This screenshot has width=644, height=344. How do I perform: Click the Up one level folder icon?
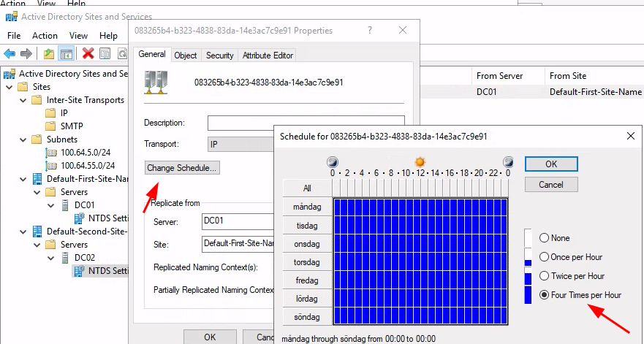pos(49,53)
